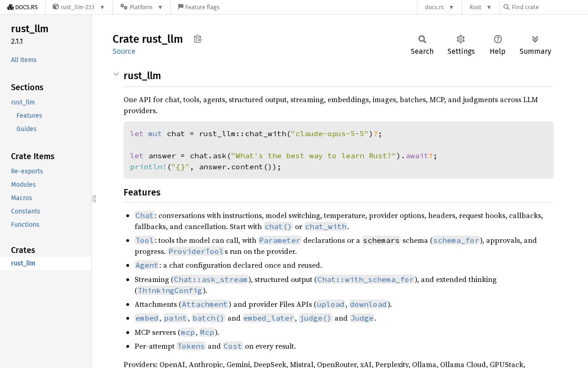Click the Find crate search field
588x368 pixels.
[x=543, y=7]
